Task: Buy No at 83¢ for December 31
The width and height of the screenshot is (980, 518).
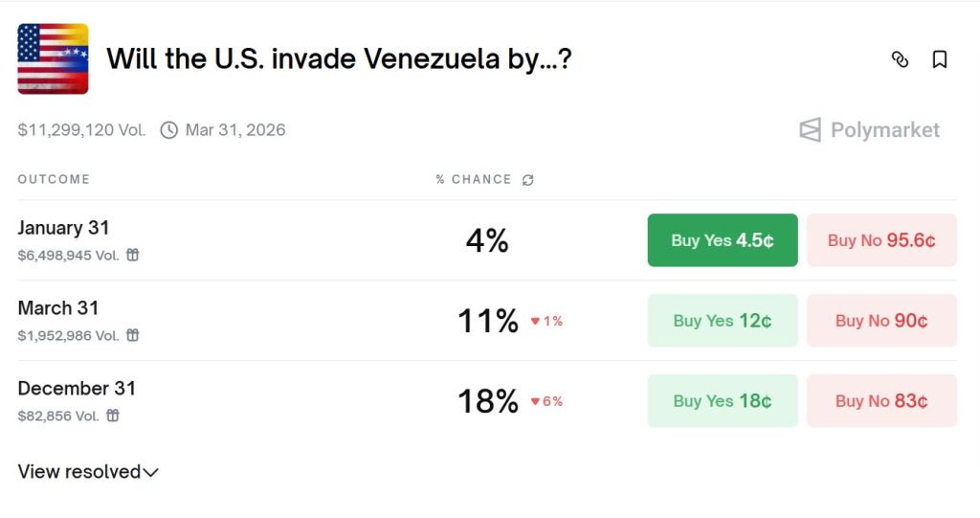Action: click(x=881, y=401)
